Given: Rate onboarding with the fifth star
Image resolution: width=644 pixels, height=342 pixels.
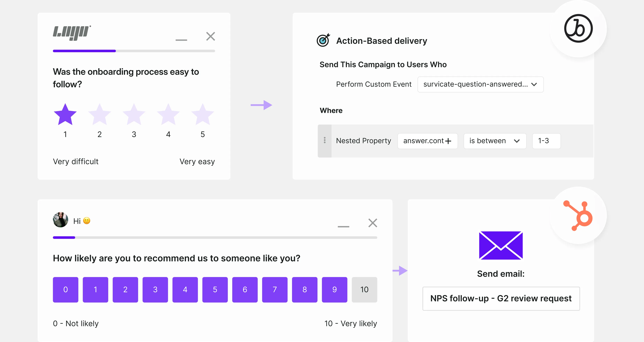Looking at the screenshot, I should point(202,114).
